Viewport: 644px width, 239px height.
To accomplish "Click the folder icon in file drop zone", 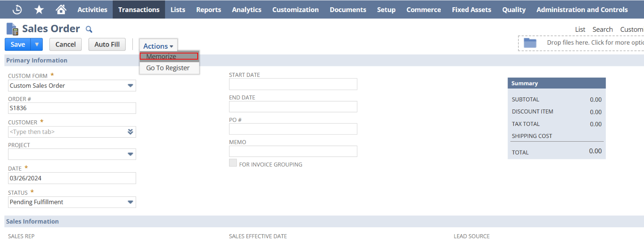I will [x=530, y=43].
